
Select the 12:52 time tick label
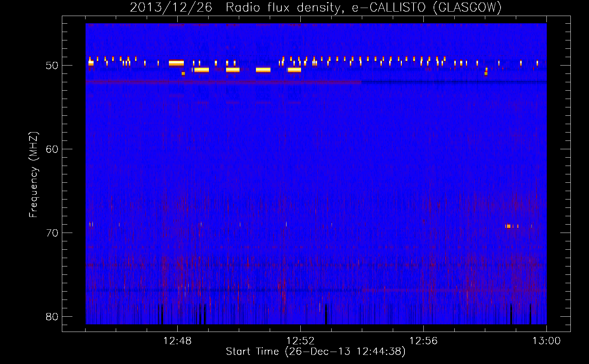click(301, 341)
